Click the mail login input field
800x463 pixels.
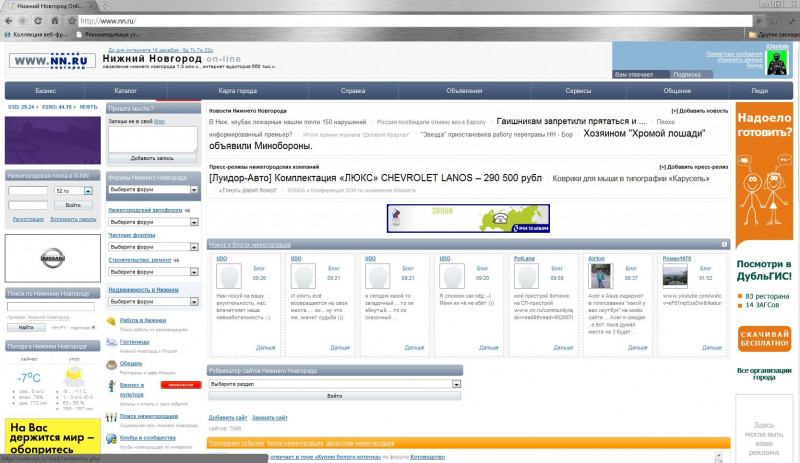28,191
